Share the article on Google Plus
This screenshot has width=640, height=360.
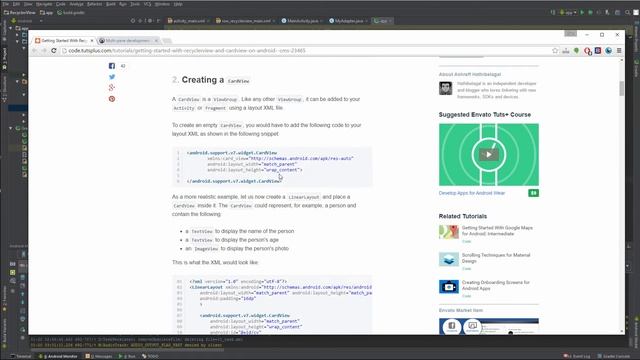pyautogui.click(x=112, y=88)
